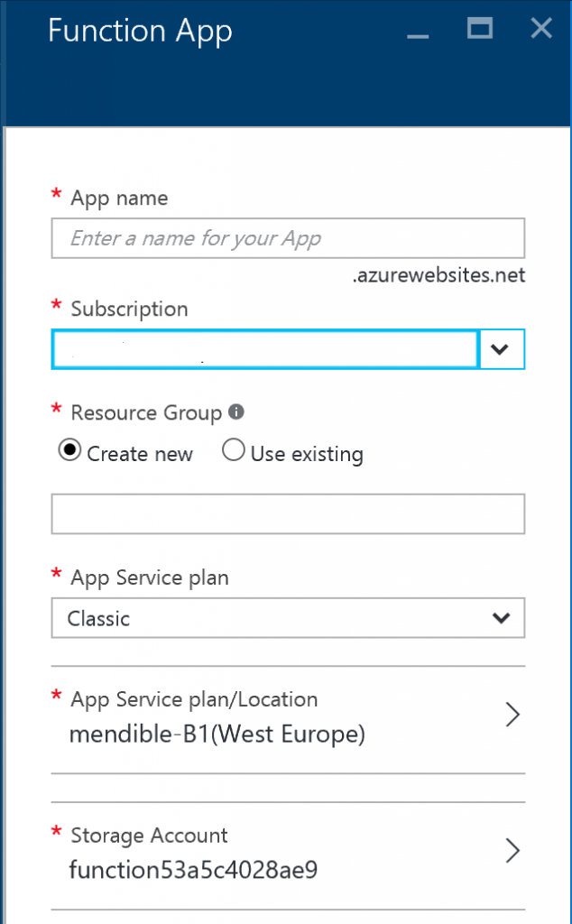
Task: Click the Function App title
Action: pyautogui.click(x=140, y=31)
